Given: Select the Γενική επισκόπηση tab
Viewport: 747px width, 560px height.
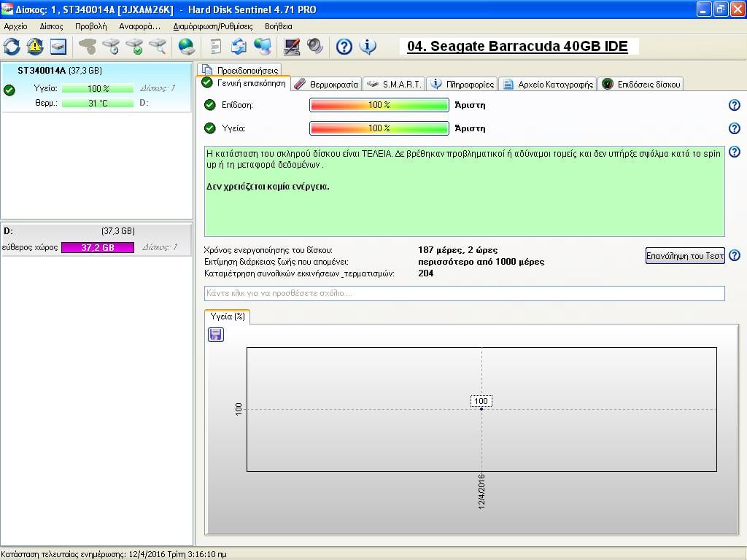Looking at the screenshot, I should click(x=244, y=83).
